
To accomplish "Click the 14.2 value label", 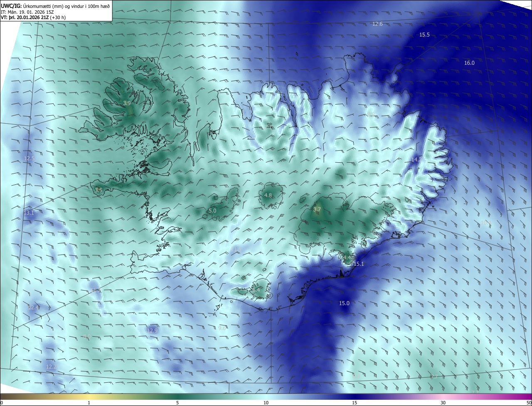I will (x=416, y=159).
